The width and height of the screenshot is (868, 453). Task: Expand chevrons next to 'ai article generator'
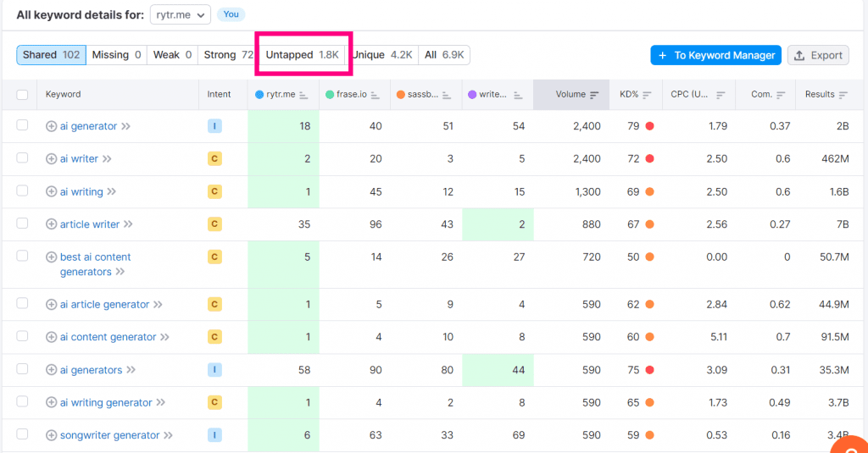(x=158, y=304)
